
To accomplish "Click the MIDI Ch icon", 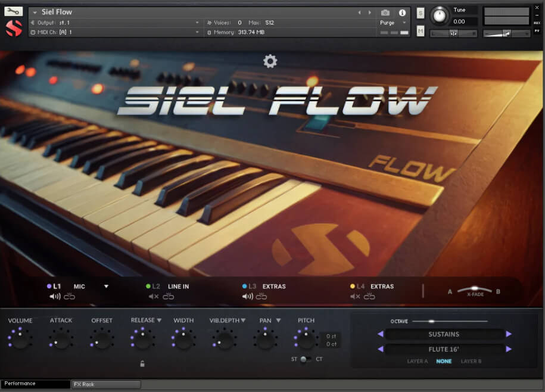I will click(x=33, y=32).
